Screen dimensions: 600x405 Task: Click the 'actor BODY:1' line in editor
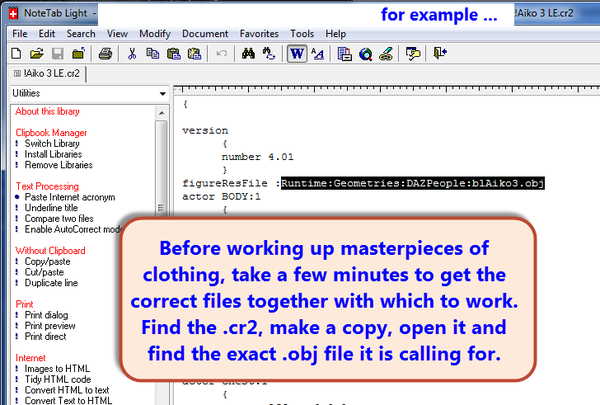[x=222, y=197]
